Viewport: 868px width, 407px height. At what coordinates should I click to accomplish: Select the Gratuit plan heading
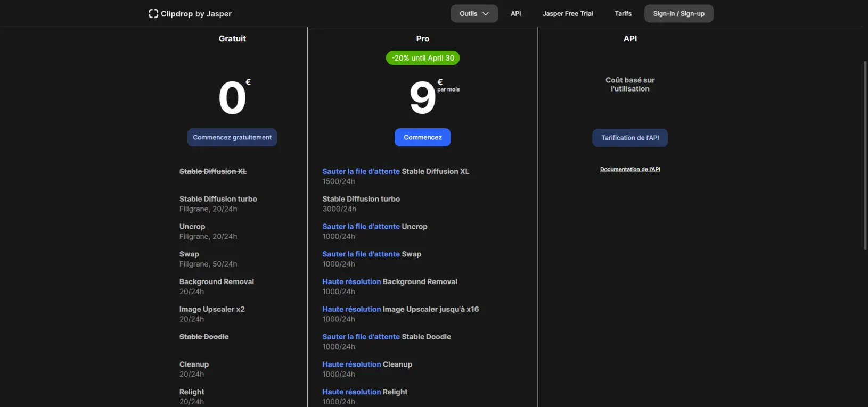(232, 39)
